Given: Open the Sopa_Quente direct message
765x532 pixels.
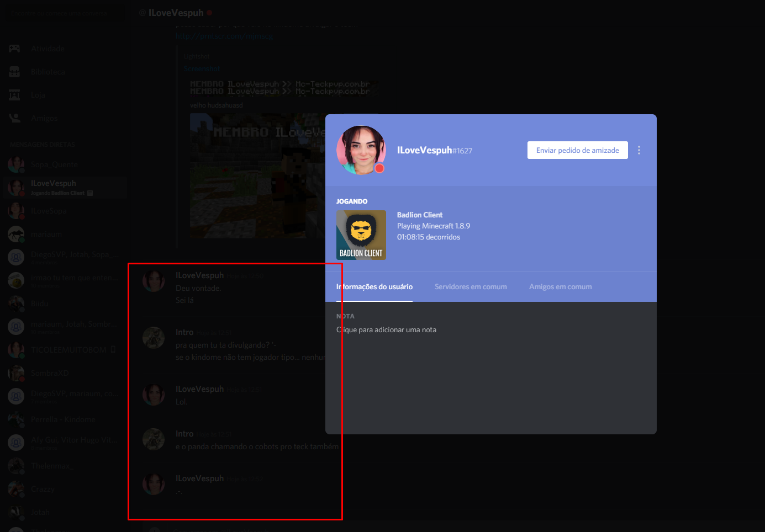Looking at the screenshot, I should point(65,164).
